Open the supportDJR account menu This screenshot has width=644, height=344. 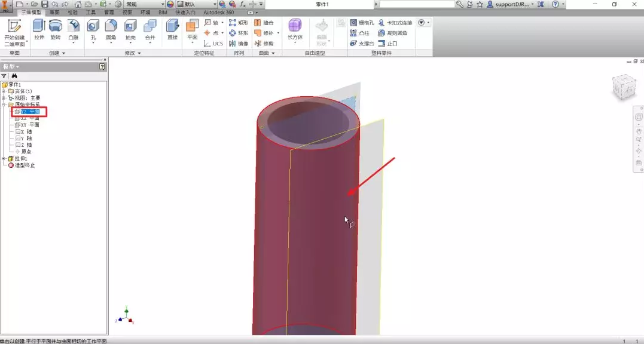511,4
